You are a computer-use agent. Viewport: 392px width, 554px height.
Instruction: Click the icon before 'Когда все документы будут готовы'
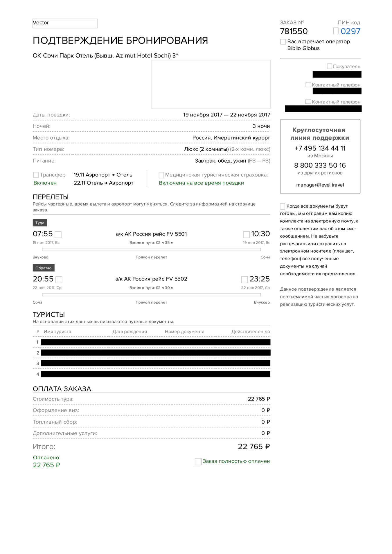[283, 206]
